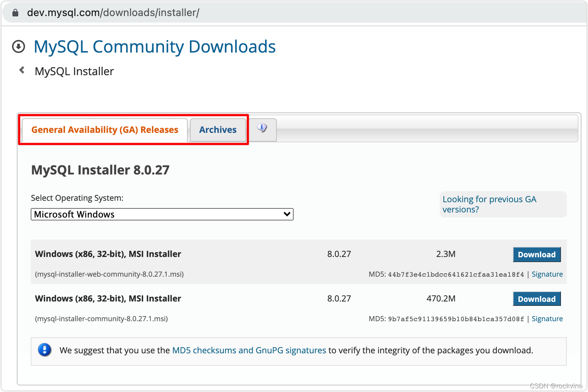Image resolution: width=588 pixels, height=392 pixels.
Task: Click the blue exclamation notice icon
Action: [45, 350]
